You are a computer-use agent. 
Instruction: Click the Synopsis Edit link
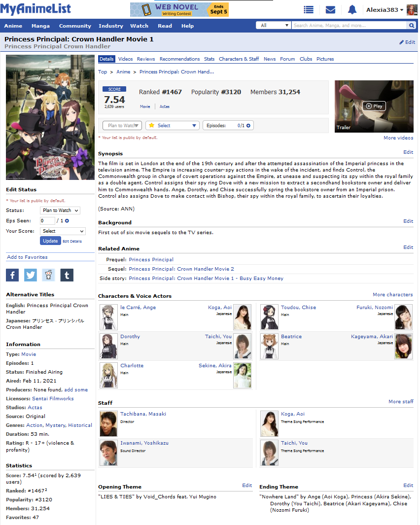408,152
